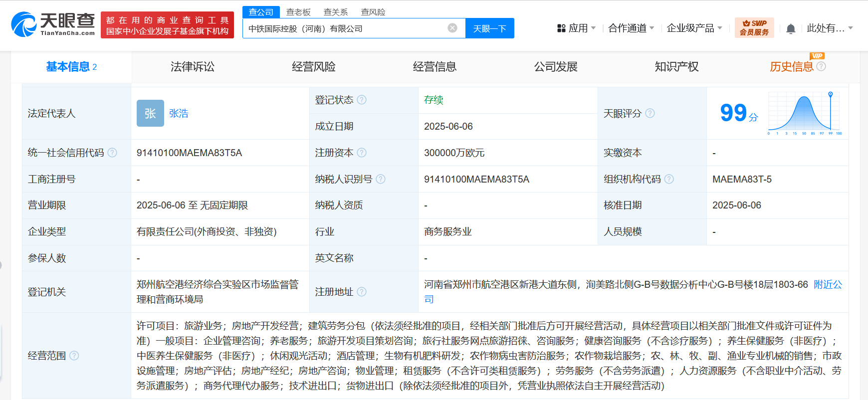Open the 企业级产品 dropdown
Image resolution: width=868 pixels, height=400 pixels.
click(694, 28)
